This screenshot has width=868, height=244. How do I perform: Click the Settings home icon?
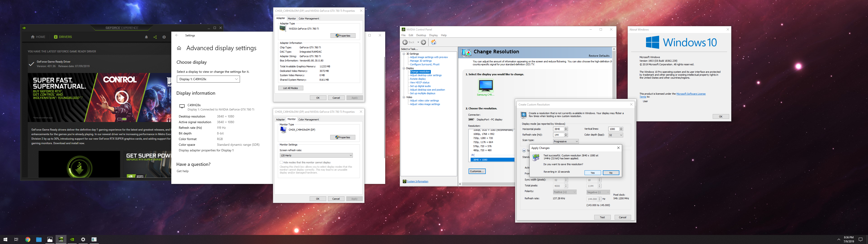pyautogui.click(x=179, y=48)
